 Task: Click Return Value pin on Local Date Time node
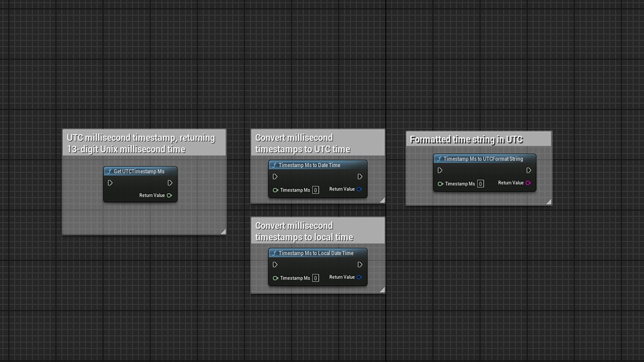tap(359, 277)
